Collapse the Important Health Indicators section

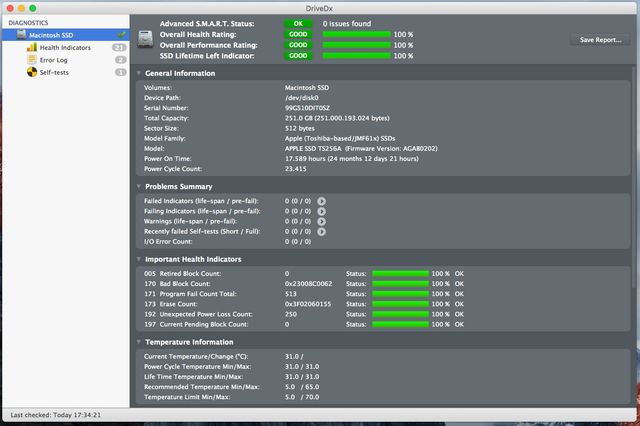(139, 259)
